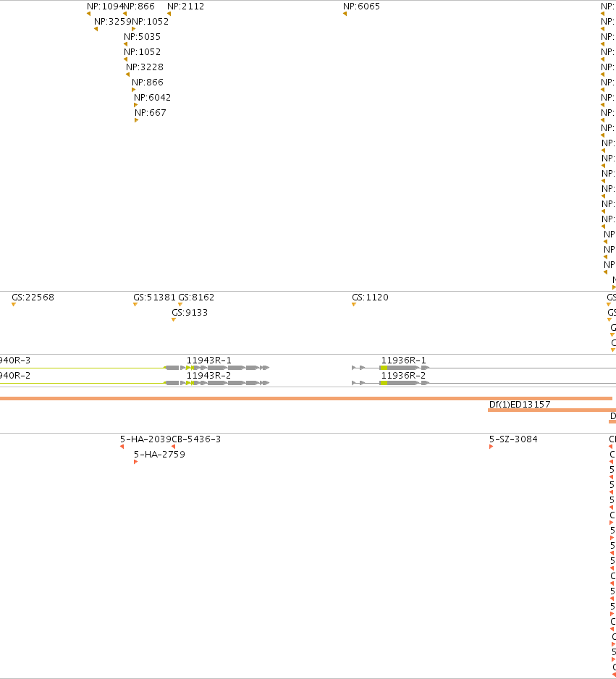
Task: Select the green intron line of 940R-2
Action: (83, 383)
